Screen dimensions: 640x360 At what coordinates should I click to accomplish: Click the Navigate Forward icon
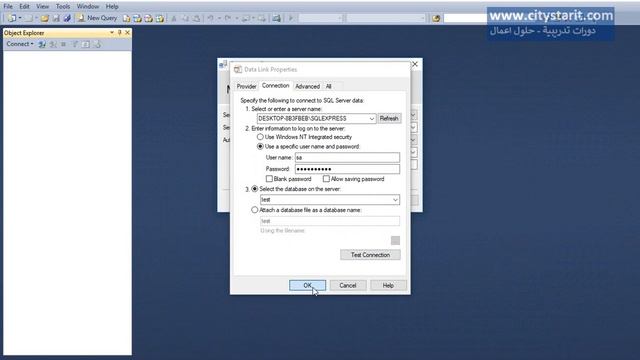tap(261, 18)
